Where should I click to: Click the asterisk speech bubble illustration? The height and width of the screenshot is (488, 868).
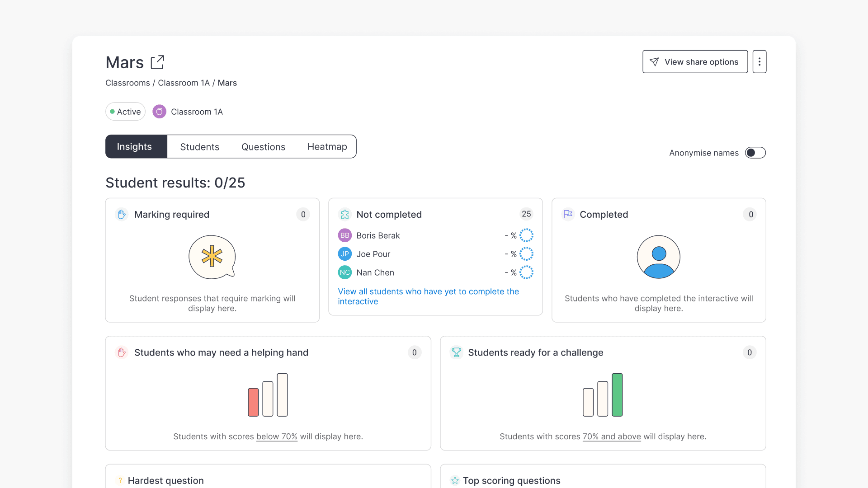click(x=212, y=257)
